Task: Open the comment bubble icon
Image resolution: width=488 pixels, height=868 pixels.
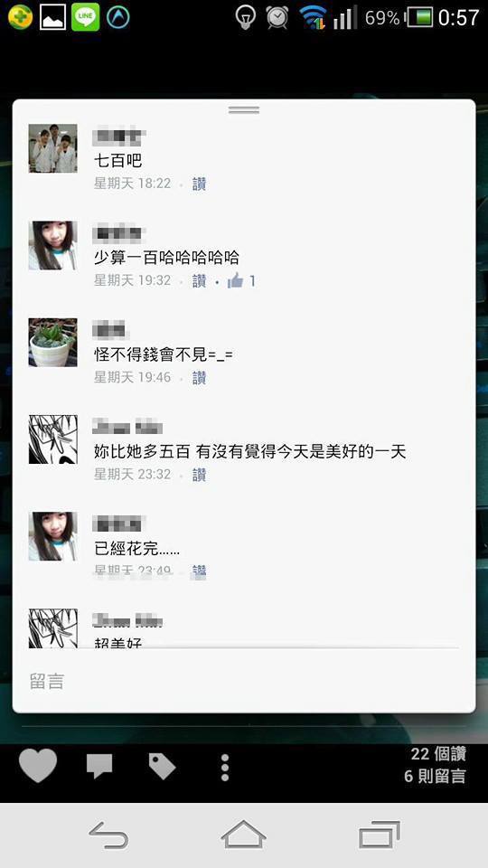Action: pos(99,766)
